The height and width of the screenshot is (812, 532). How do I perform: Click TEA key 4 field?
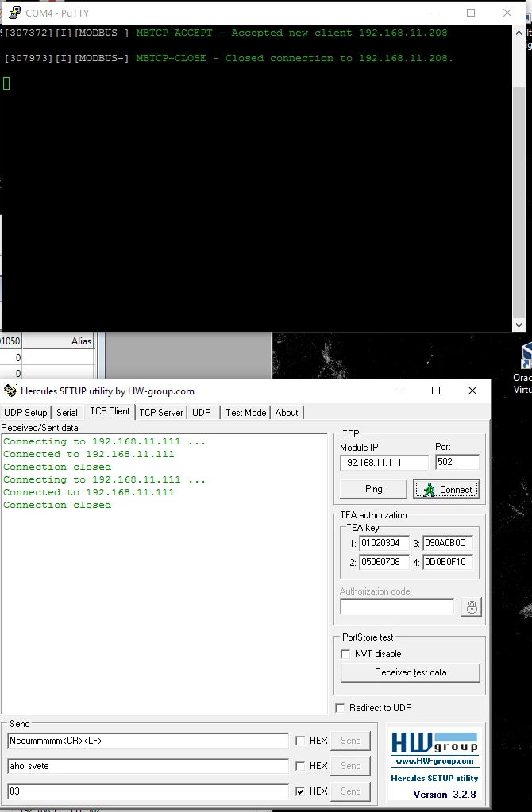[448, 562]
